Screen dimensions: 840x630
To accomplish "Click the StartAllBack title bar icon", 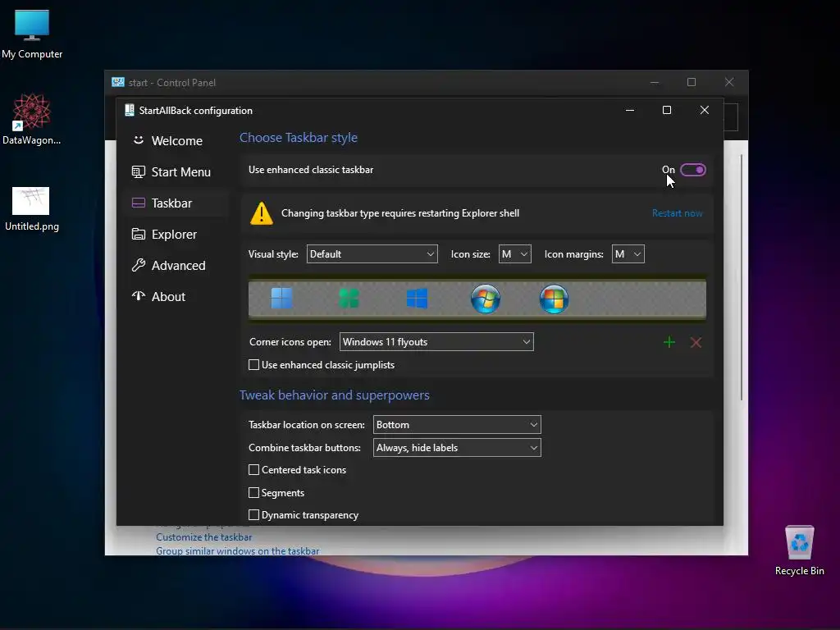I will pyautogui.click(x=129, y=111).
